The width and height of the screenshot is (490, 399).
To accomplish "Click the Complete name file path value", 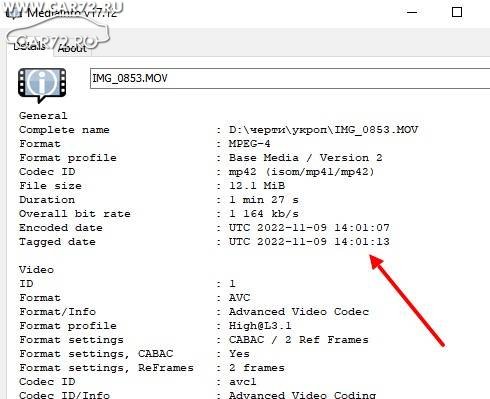I will click(x=323, y=130).
